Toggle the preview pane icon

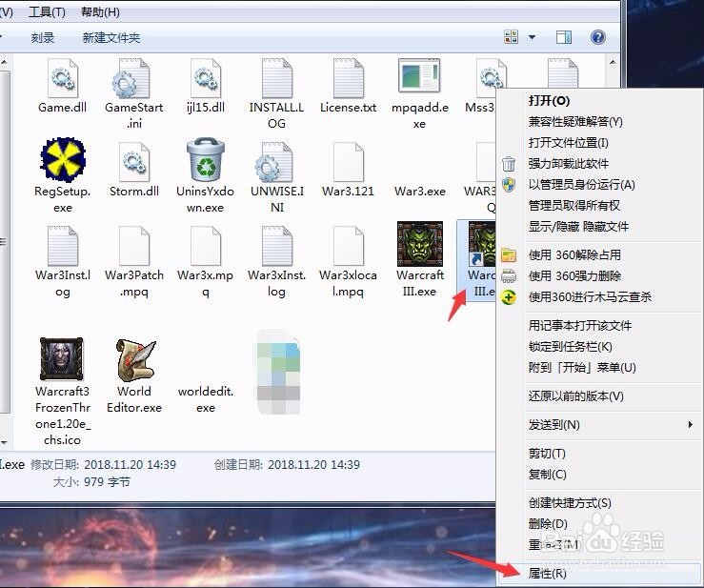(x=563, y=37)
